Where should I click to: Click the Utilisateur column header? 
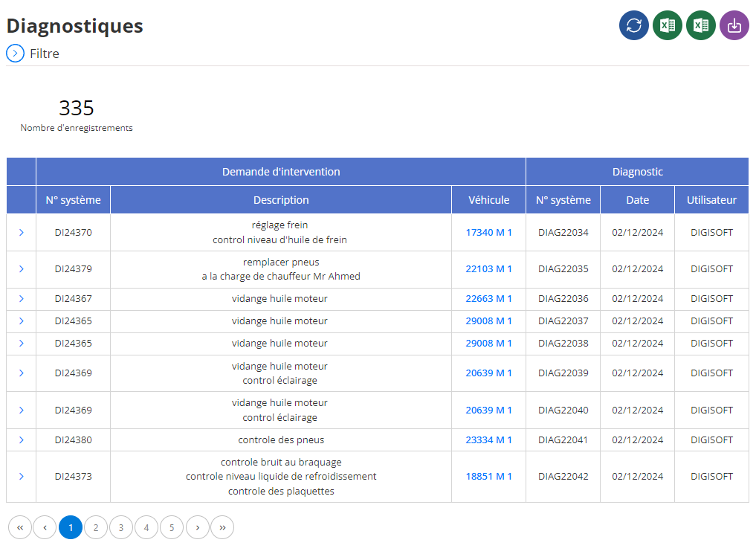point(711,200)
